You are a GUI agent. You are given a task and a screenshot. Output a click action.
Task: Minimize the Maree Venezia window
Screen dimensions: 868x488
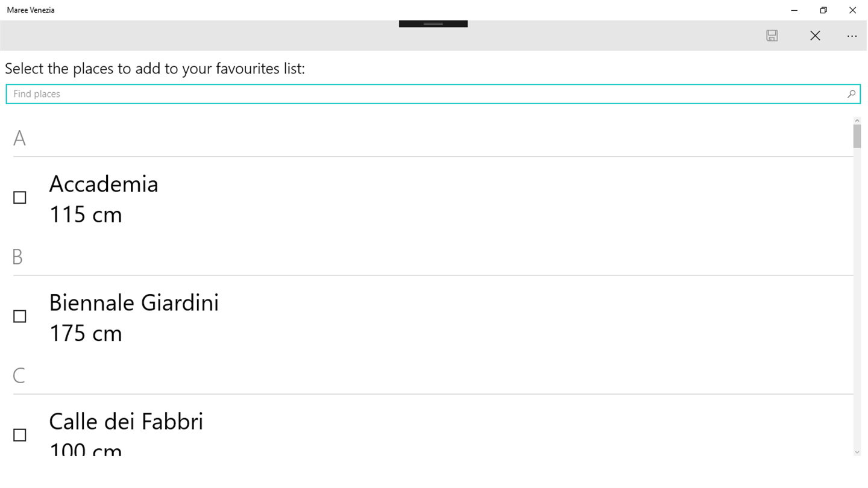coord(794,10)
